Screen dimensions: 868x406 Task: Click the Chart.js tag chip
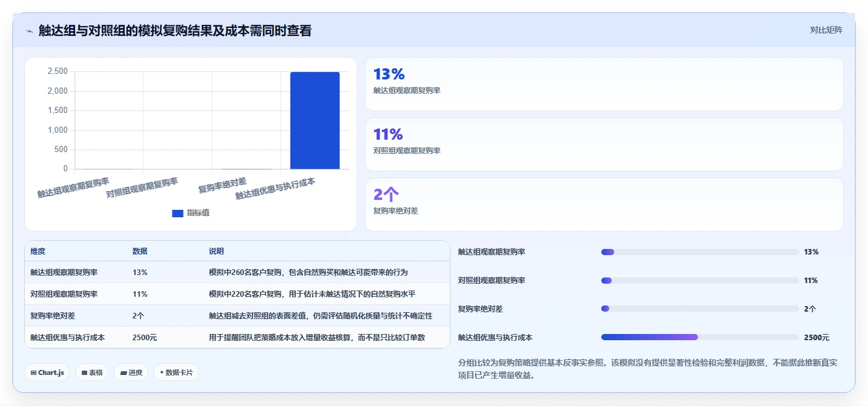pos(47,372)
